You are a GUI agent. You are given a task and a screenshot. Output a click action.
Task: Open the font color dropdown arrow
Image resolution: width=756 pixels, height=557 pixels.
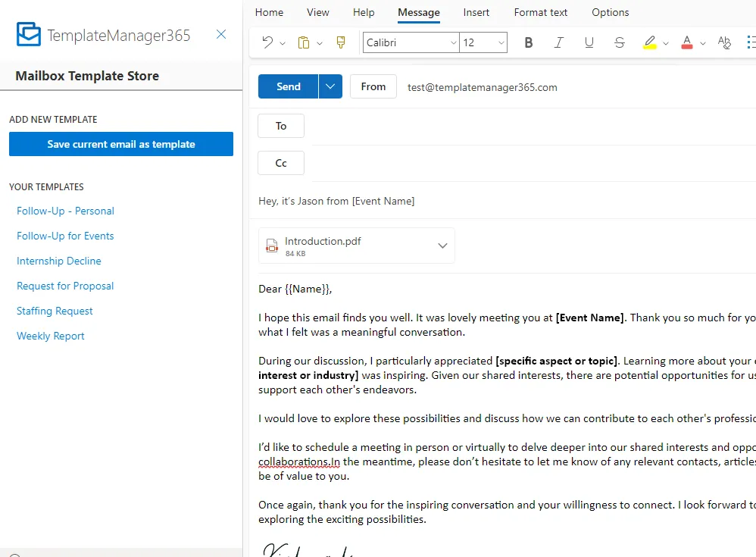[x=702, y=42]
